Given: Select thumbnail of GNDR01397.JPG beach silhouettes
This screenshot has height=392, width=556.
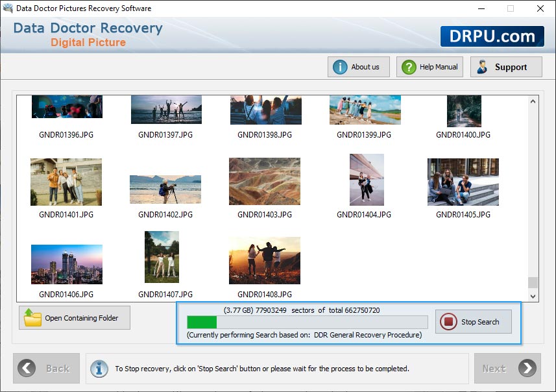Looking at the screenshot, I should pos(166,109).
